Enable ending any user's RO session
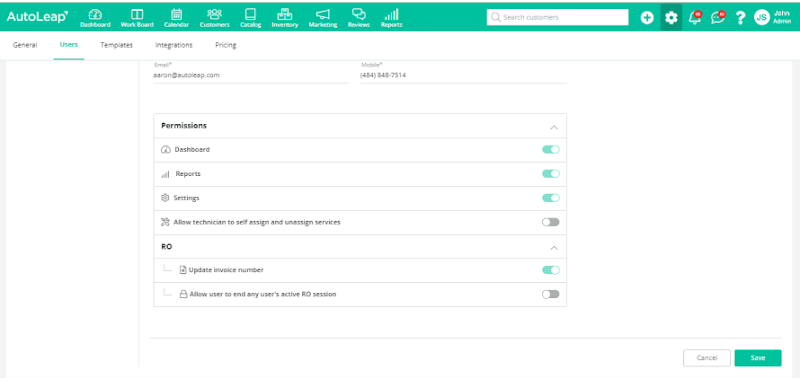The height and width of the screenshot is (378, 800). (x=551, y=294)
